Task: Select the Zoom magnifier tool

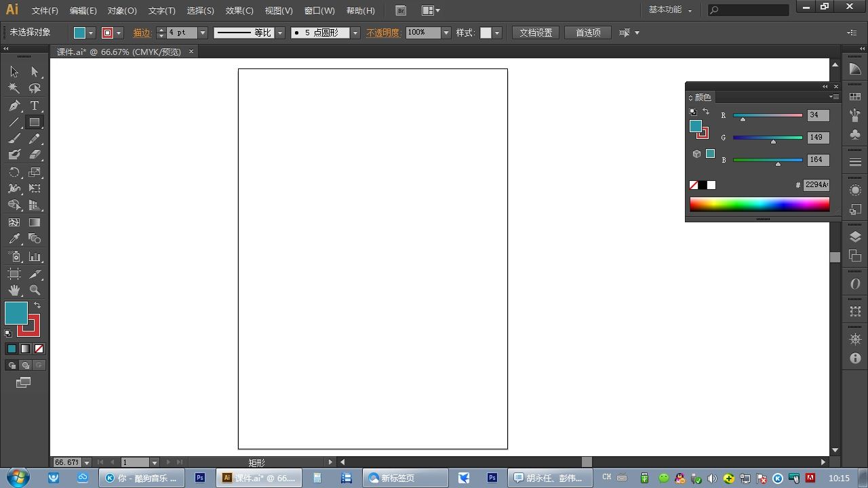Action: [x=35, y=290]
